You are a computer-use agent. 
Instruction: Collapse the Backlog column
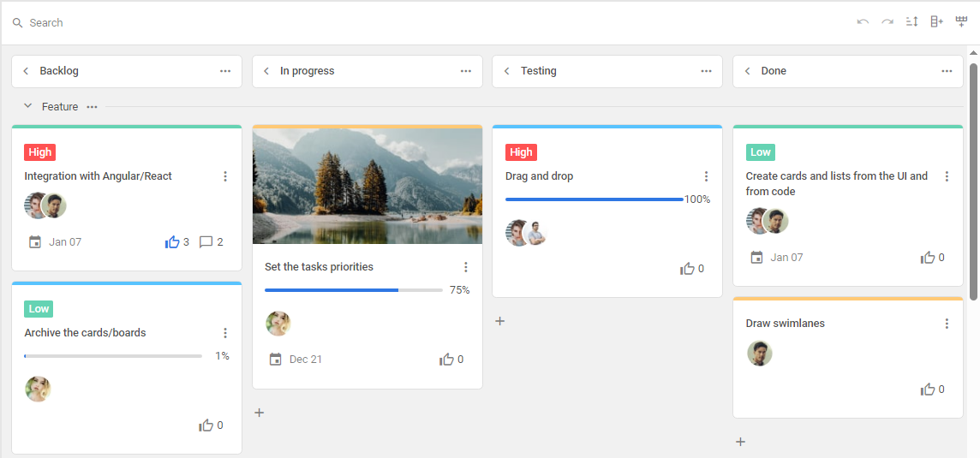click(x=26, y=71)
